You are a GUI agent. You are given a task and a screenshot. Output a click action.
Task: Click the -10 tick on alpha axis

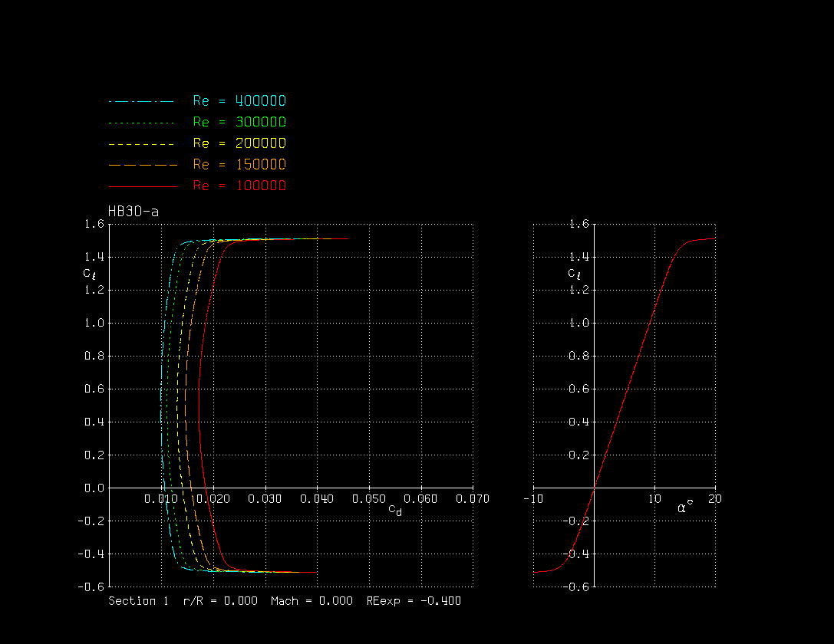tap(532, 499)
